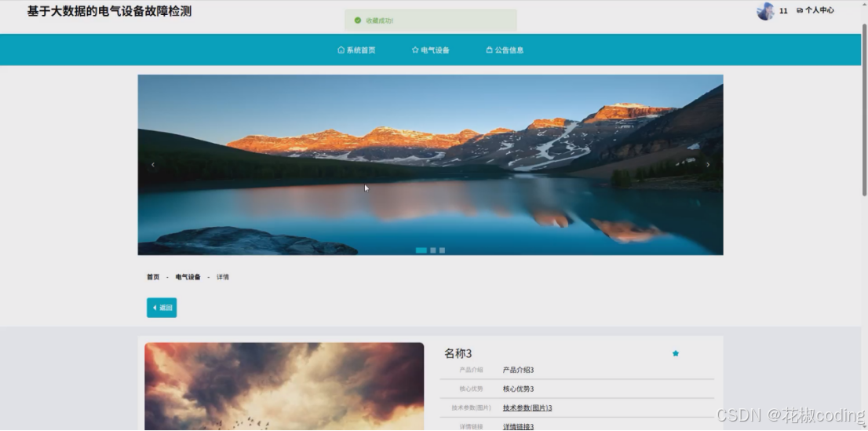The height and width of the screenshot is (431, 868).
Task: Open 电气设备 menu item
Action: [431, 50]
